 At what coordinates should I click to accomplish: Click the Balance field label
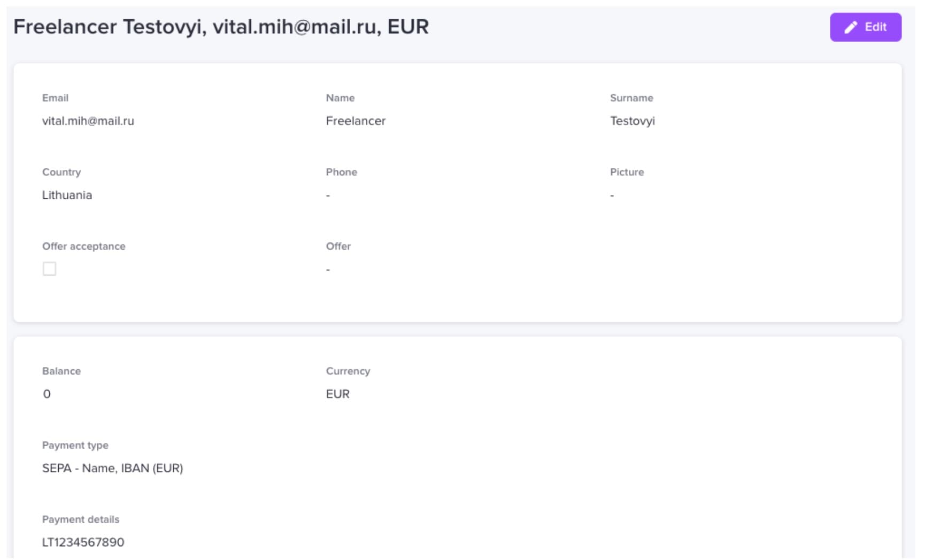[x=61, y=371]
